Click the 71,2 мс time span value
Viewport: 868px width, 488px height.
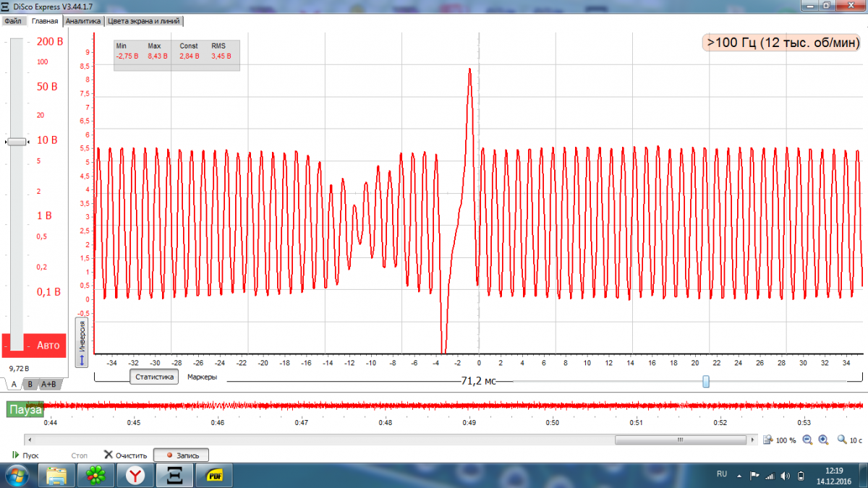click(478, 380)
